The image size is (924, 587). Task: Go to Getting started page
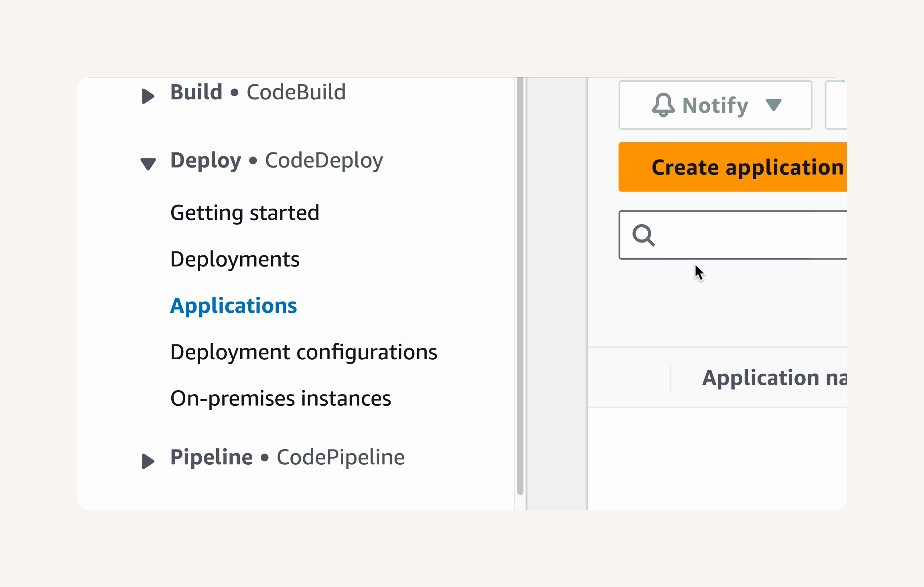click(x=245, y=213)
